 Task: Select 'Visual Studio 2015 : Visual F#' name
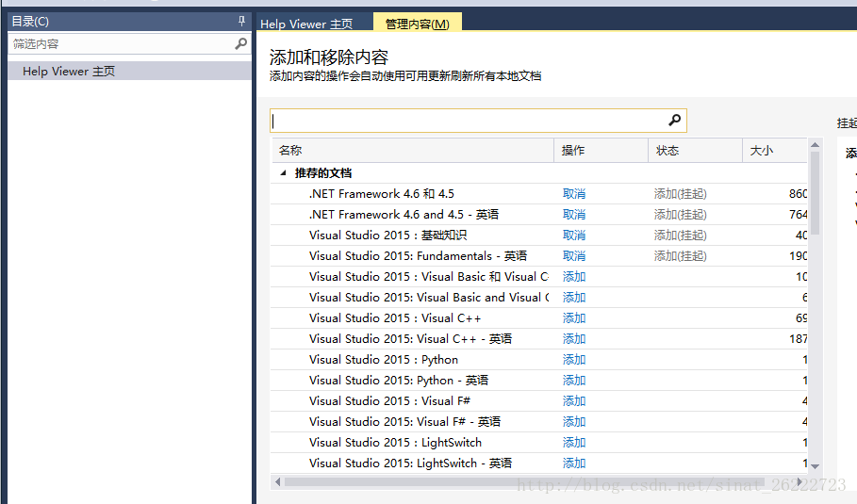389,401
